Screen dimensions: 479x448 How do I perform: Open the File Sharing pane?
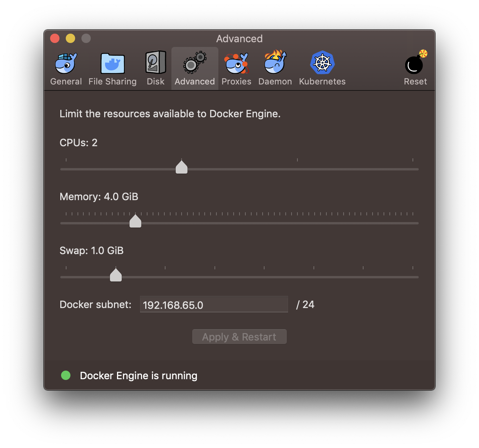[x=112, y=68]
